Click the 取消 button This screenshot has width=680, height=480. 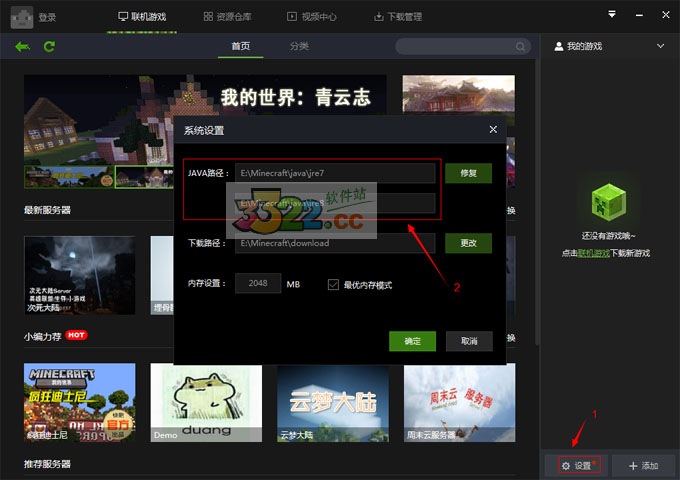click(469, 341)
